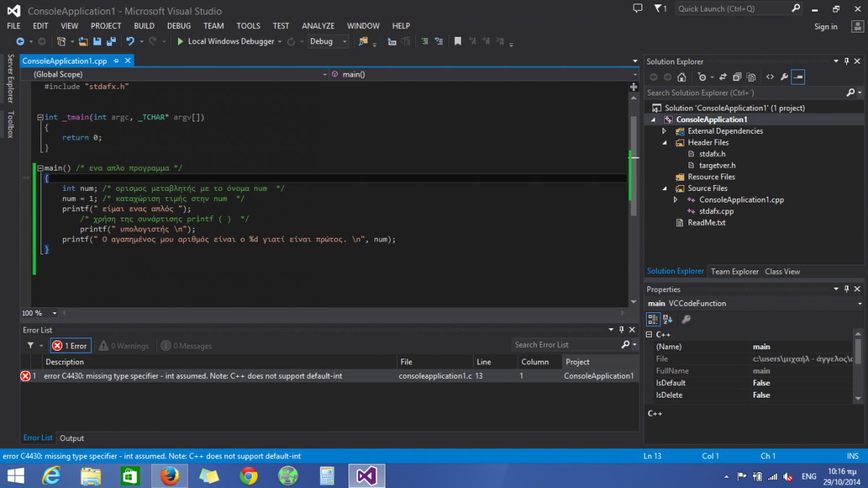Open the Debug configuration dropdown

click(328, 41)
